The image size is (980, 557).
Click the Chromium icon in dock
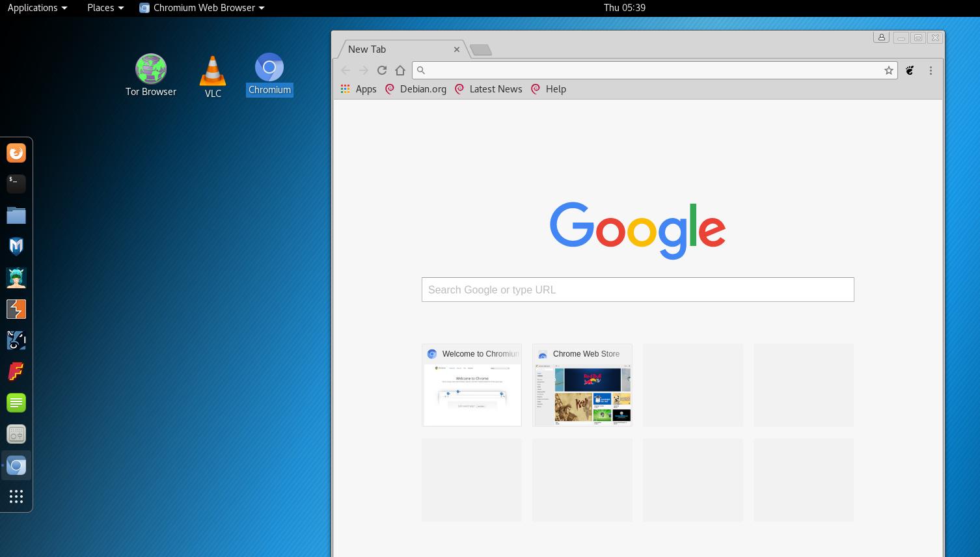coord(16,465)
